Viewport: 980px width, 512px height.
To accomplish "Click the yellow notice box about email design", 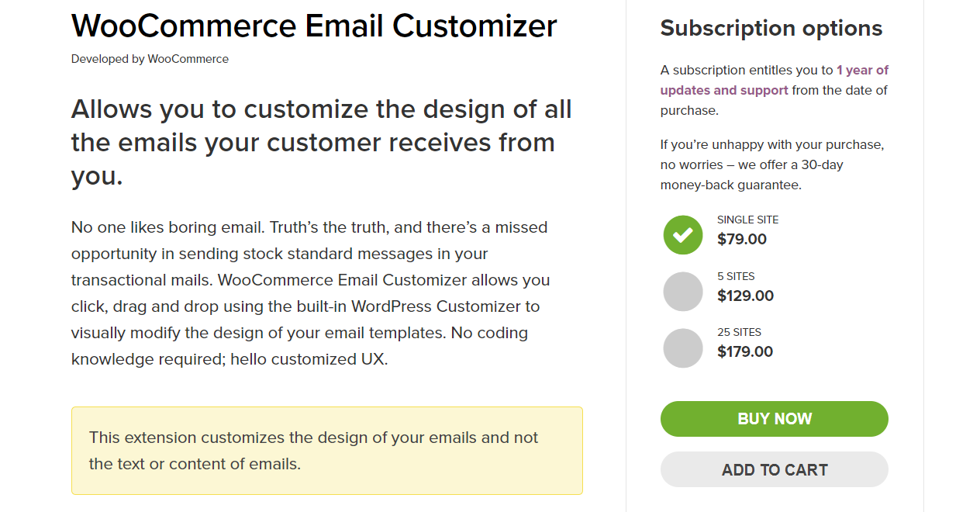I will pos(327,451).
